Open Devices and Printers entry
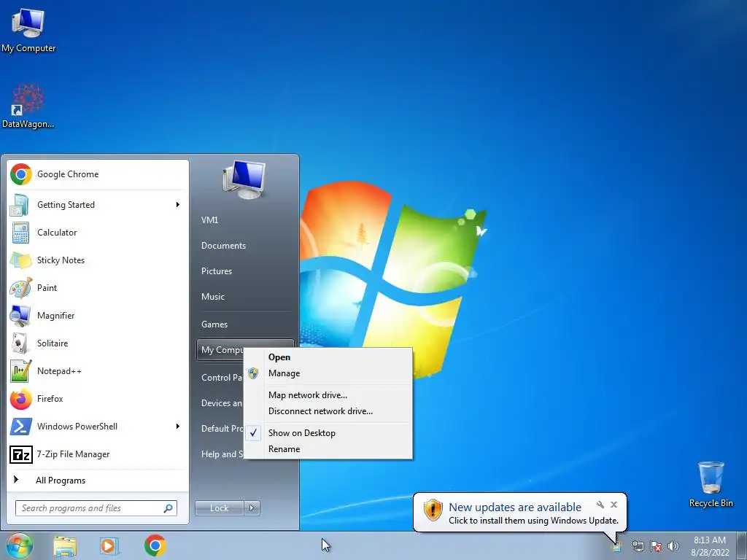Screen dimensions: 747x560 pos(220,402)
